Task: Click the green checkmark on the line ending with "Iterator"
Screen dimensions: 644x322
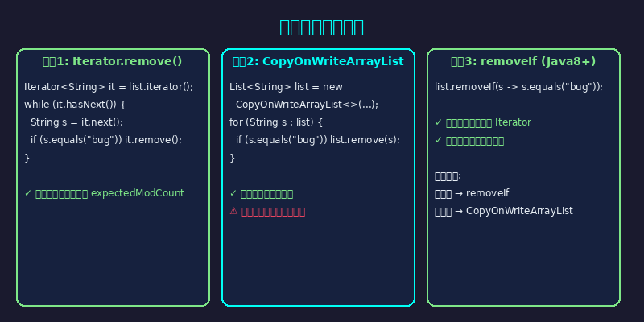Action: 439,122
